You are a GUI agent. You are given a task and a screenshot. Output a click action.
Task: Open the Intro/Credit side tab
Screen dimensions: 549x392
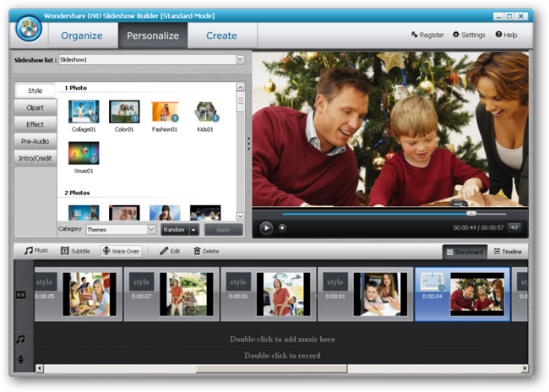[x=35, y=158]
